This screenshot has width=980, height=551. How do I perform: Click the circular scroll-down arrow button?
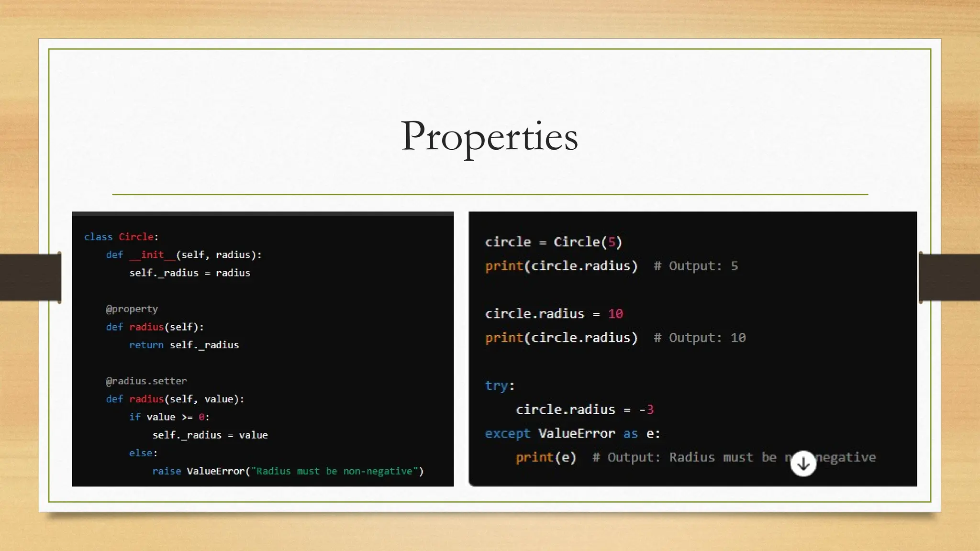(803, 463)
